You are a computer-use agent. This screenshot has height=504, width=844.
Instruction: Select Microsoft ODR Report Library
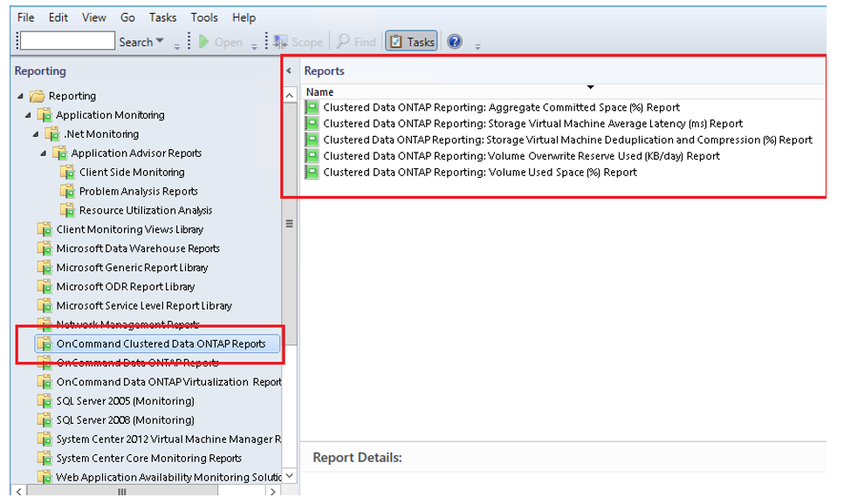pyautogui.click(x=126, y=287)
